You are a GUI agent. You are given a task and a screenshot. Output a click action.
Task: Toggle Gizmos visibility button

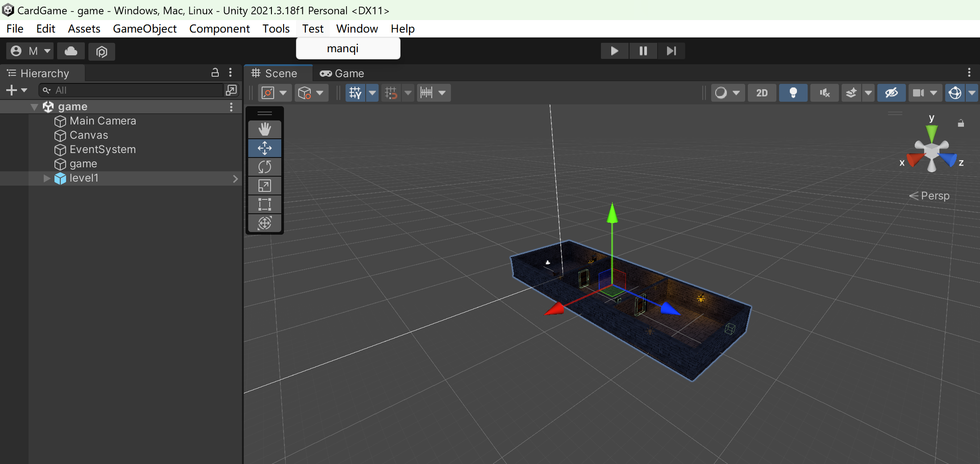click(x=955, y=93)
